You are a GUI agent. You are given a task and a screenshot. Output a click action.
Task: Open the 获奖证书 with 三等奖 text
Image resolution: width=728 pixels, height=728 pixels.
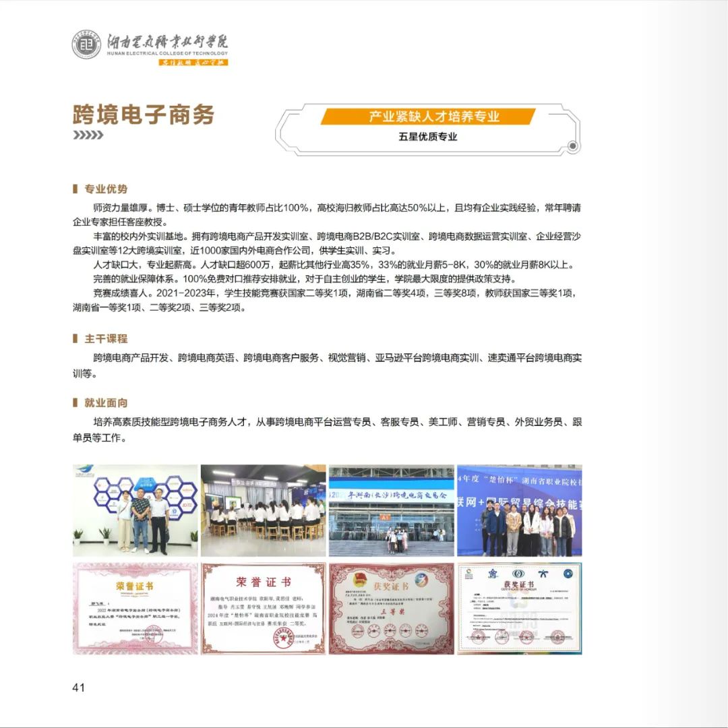pos(391,609)
